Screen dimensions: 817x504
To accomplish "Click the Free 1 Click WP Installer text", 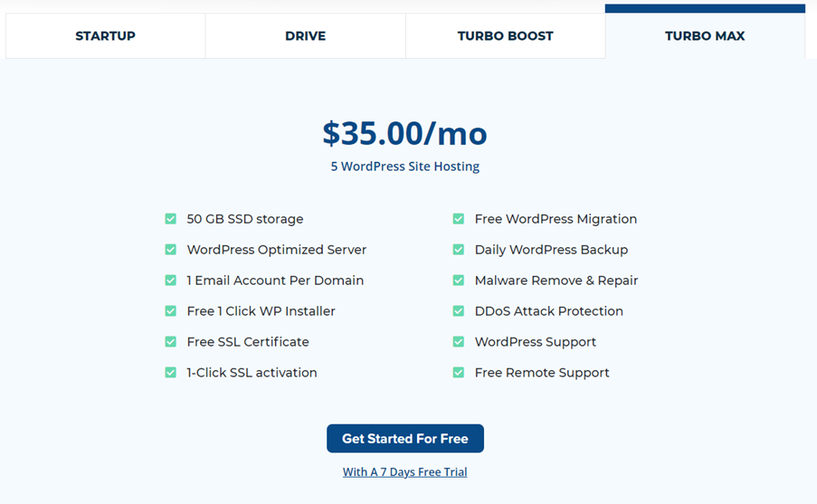I will click(261, 311).
